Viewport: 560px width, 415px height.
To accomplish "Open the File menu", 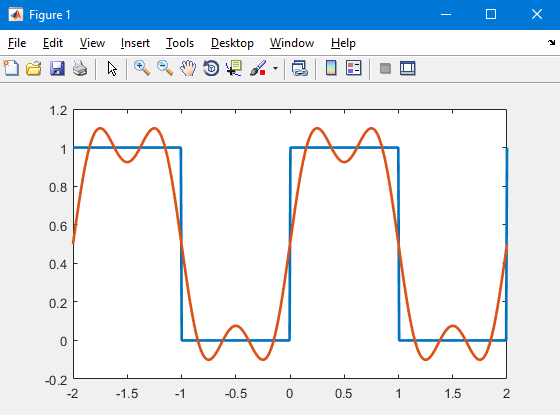I will tap(17, 43).
